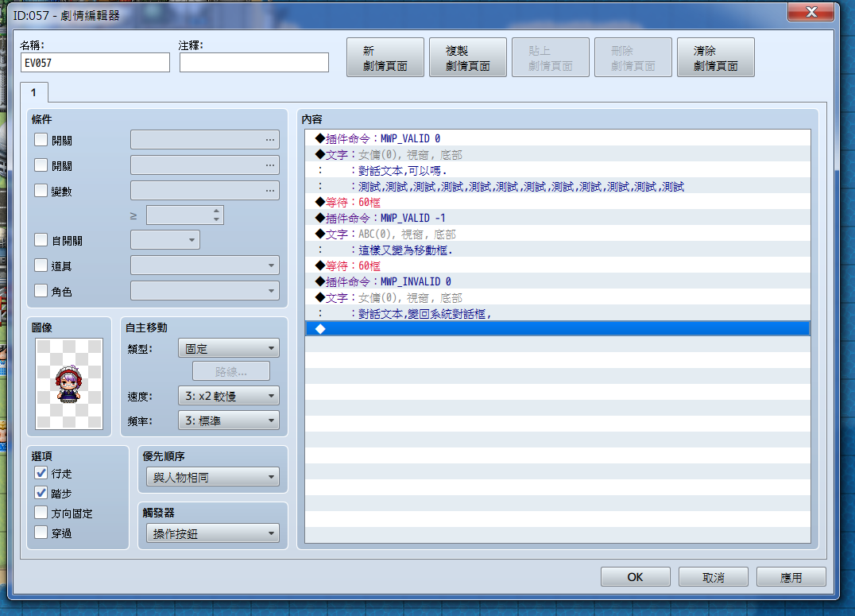This screenshot has width=855, height=616.
Task: Select the 對話文本,變回系統對話框, line
Action: pos(558,314)
